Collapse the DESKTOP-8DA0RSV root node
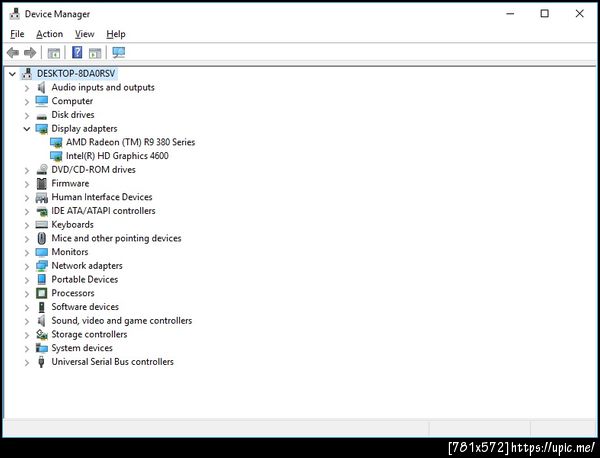The image size is (600, 458). coord(12,74)
